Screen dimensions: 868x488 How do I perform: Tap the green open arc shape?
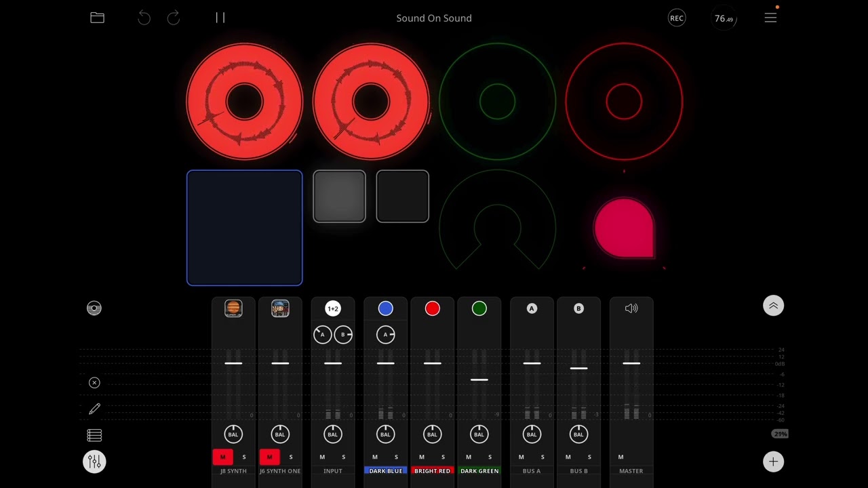(x=497, y=219)
